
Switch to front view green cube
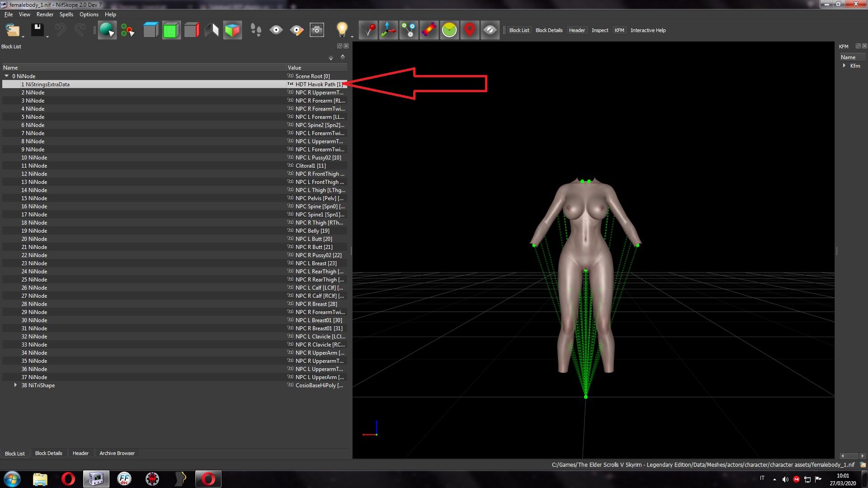click(x=171, y=30)
